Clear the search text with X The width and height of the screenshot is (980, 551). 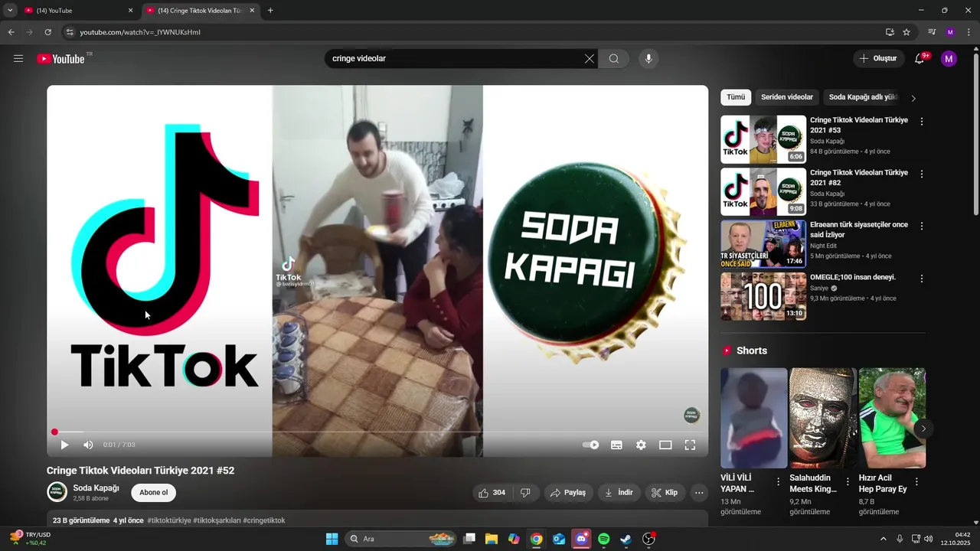tap(590, 59)
